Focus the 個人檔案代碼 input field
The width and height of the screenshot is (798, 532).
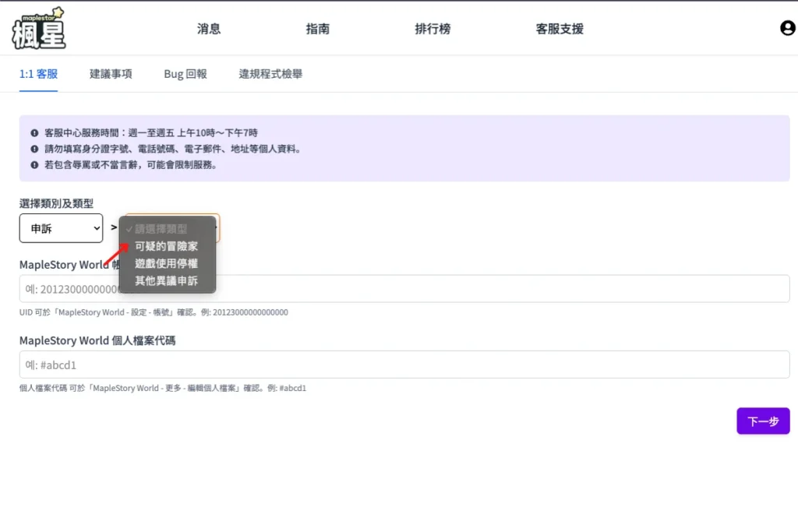(404, 365)
